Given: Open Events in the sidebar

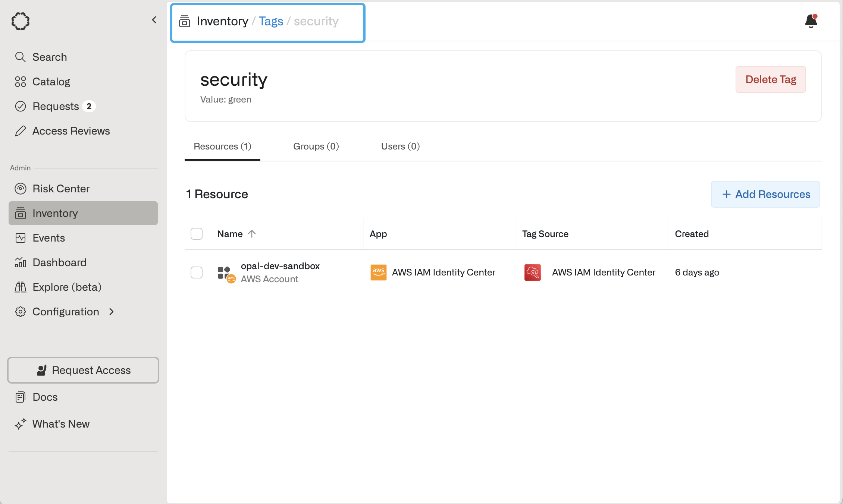Looking at the screenshot, I should pyautogui.click(x=48, y=238).
